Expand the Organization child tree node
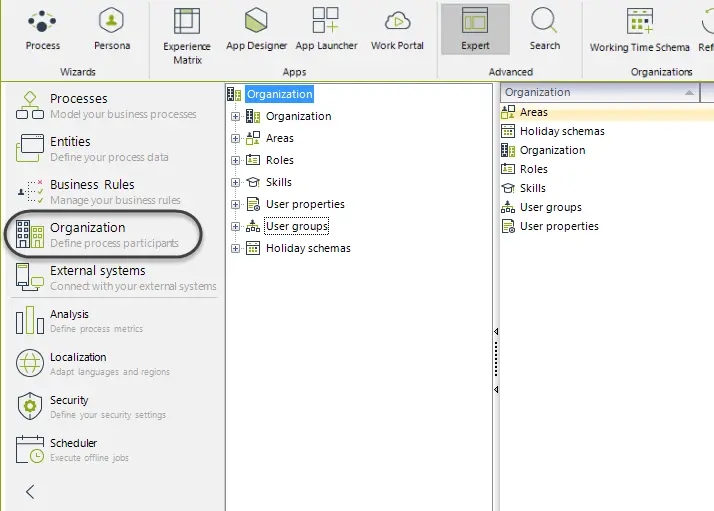714x511 pixels. point(235,117)
